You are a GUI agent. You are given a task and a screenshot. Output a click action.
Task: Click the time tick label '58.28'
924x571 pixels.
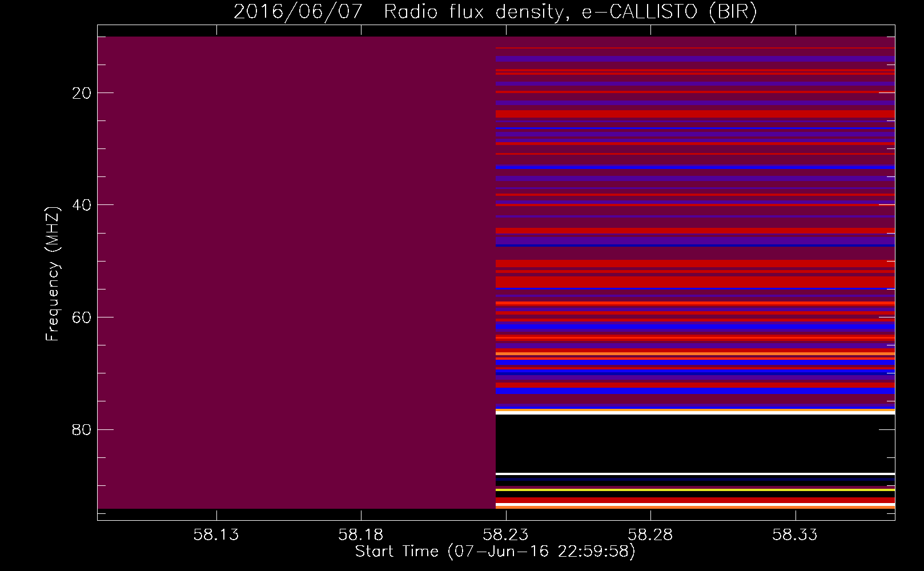pyautogui.click(x=650, y=534)
